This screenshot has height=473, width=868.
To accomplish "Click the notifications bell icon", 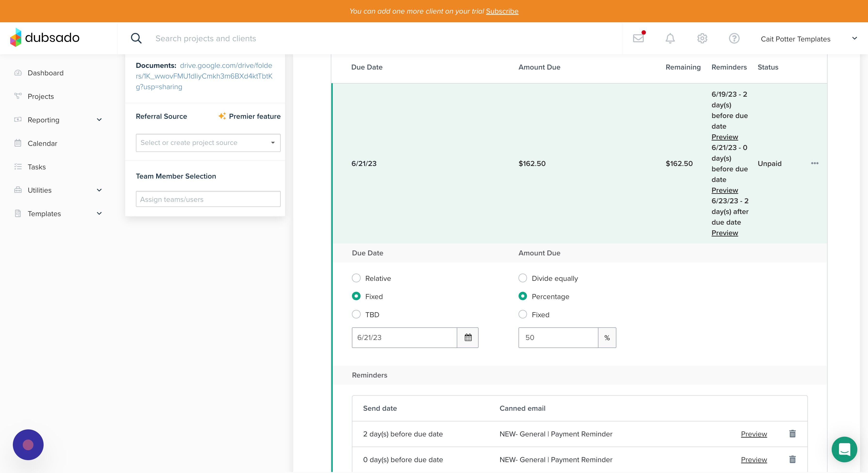I will (x=670, y=39).
